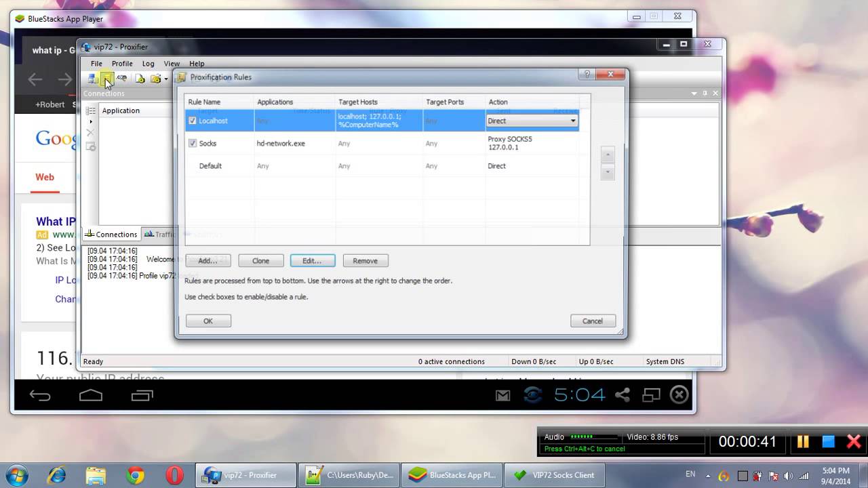The height and width of the screenshot is (488, 868).
Task: Open the Profile menu
Action: [x=122, y=64]
